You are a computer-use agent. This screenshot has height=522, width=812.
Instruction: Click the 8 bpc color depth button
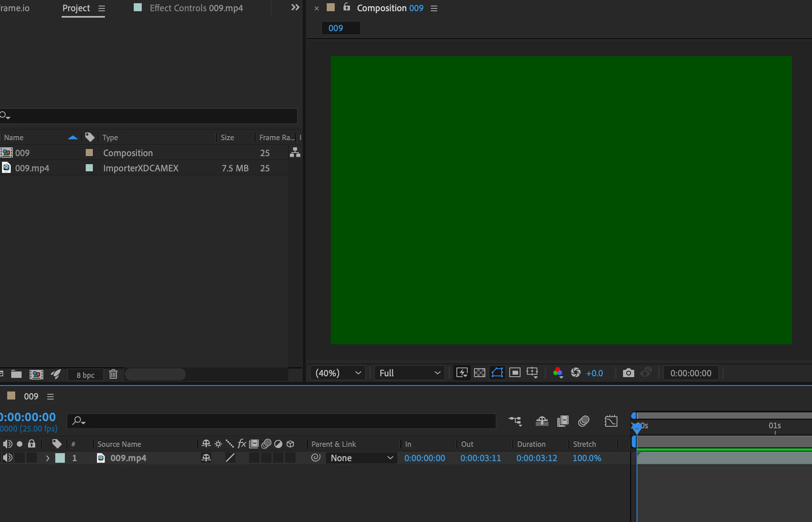tap(85, 375)
